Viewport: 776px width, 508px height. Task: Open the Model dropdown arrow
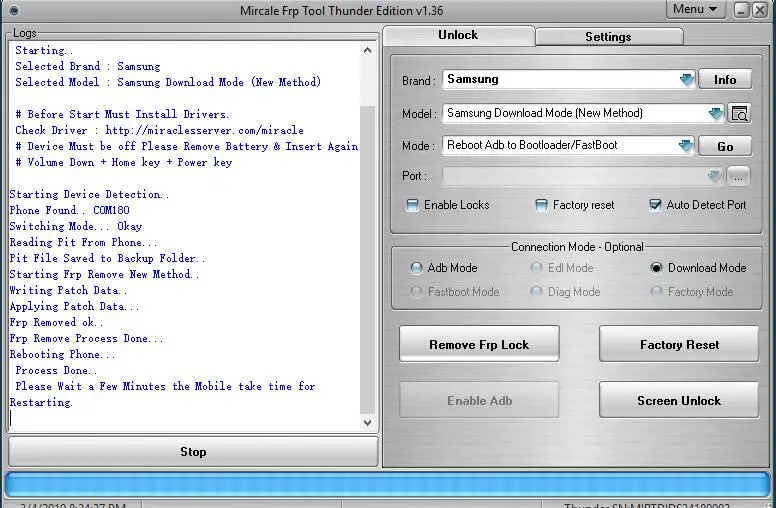[716, 113]
